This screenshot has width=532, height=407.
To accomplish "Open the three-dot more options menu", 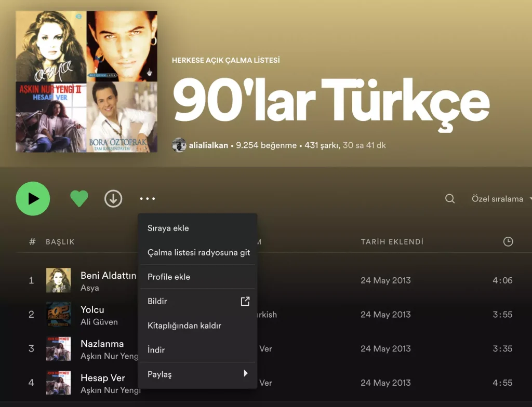I will [x=147, y=198].
